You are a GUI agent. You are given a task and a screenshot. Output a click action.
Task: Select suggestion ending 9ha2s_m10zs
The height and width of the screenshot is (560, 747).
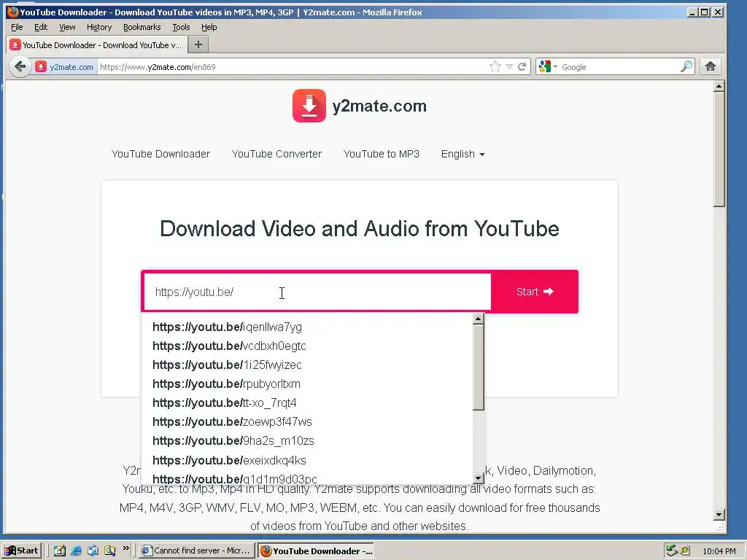pos(307,441)
